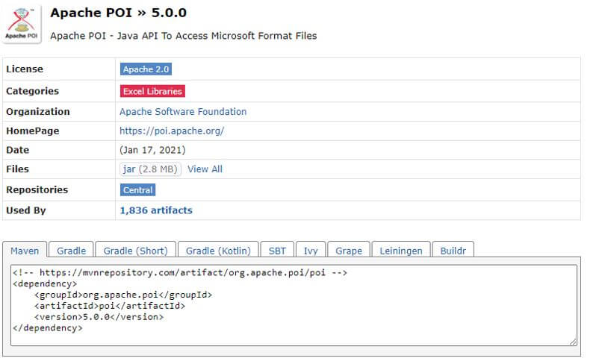The width and height of the screenshot is (599, 364).
Task: Select the Leiningen tab
Action: click(400, 251)
